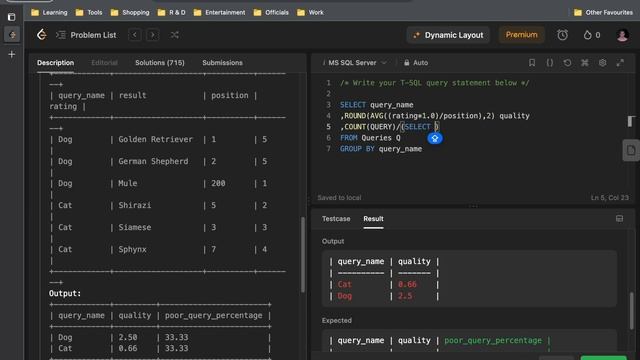Open the Solutions (715) tab
The width and height of the screenshot is (640, 360).
point(160,63)
